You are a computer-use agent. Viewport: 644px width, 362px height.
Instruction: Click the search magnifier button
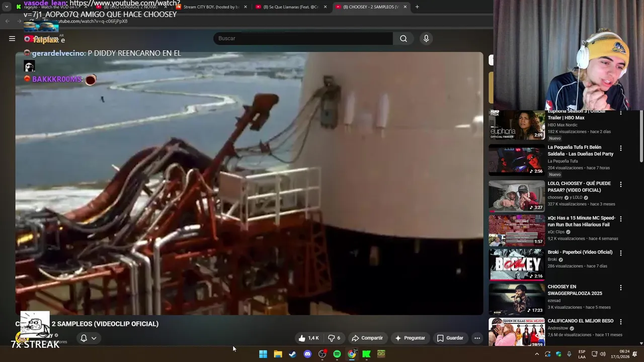(x=404, y=38)
